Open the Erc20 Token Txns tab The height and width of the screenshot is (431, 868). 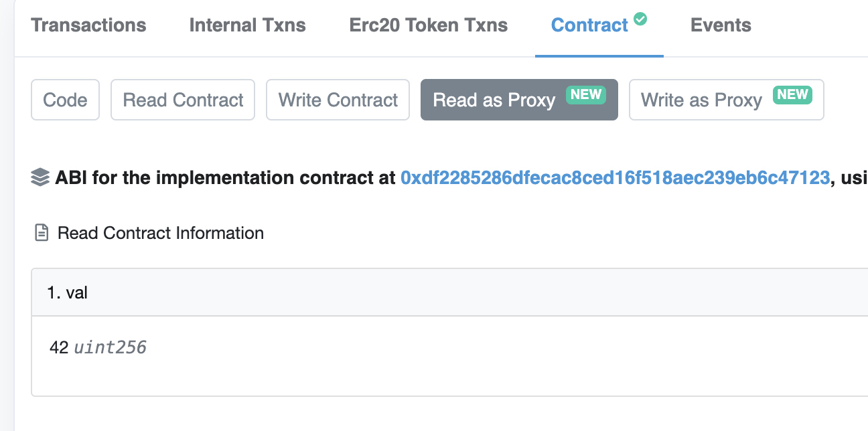coord(429,25)
